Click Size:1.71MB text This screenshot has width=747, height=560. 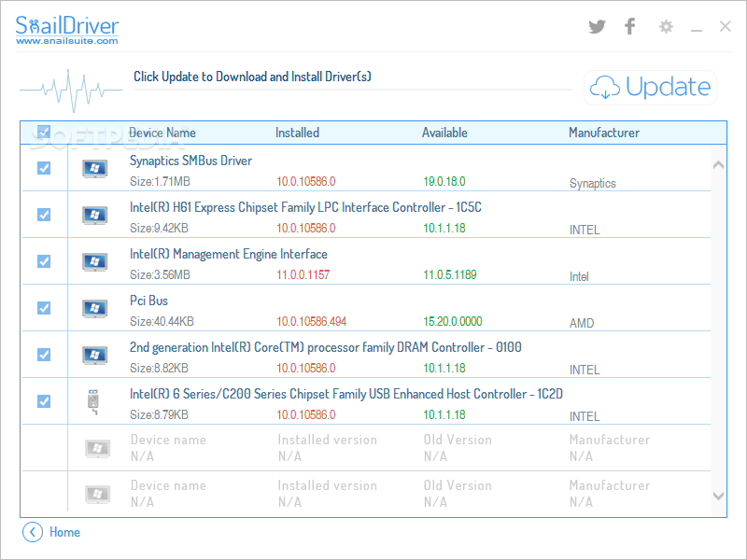coord(160,181)
